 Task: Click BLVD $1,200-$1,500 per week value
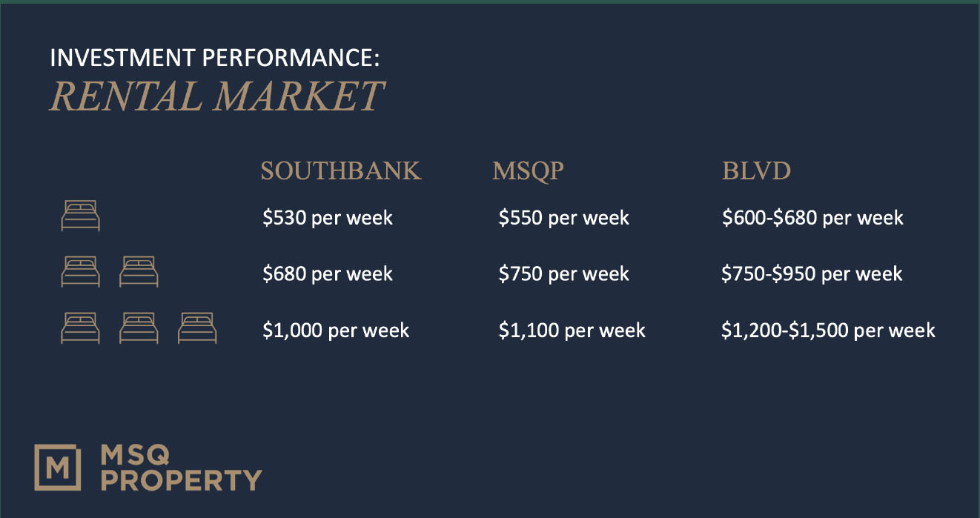[x=829, y=330]
